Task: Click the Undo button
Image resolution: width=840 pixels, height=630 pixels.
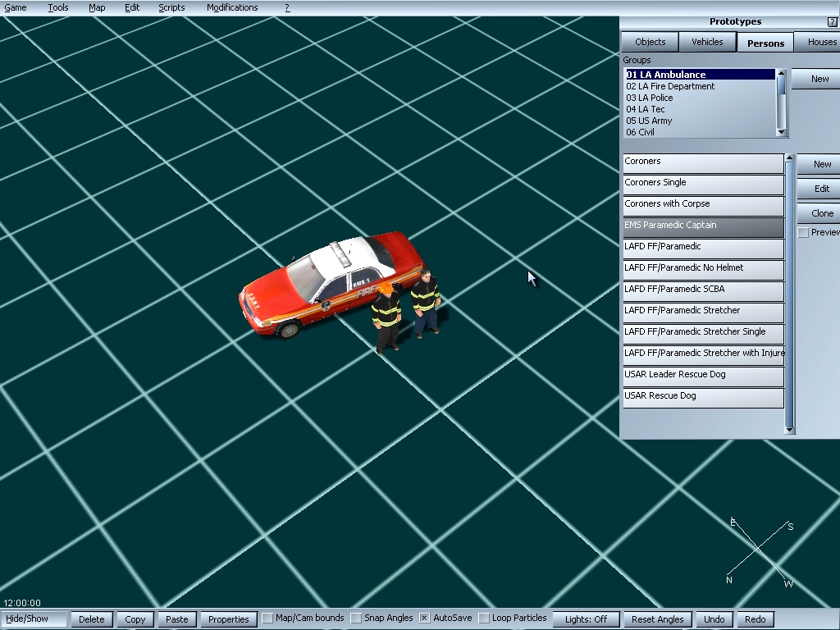Action: [714, 619]
